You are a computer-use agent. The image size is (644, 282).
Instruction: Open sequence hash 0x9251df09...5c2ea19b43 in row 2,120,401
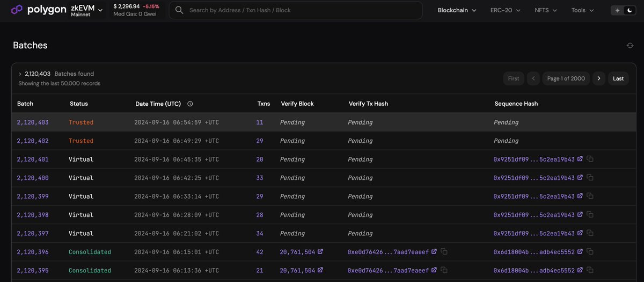[534, 160]
